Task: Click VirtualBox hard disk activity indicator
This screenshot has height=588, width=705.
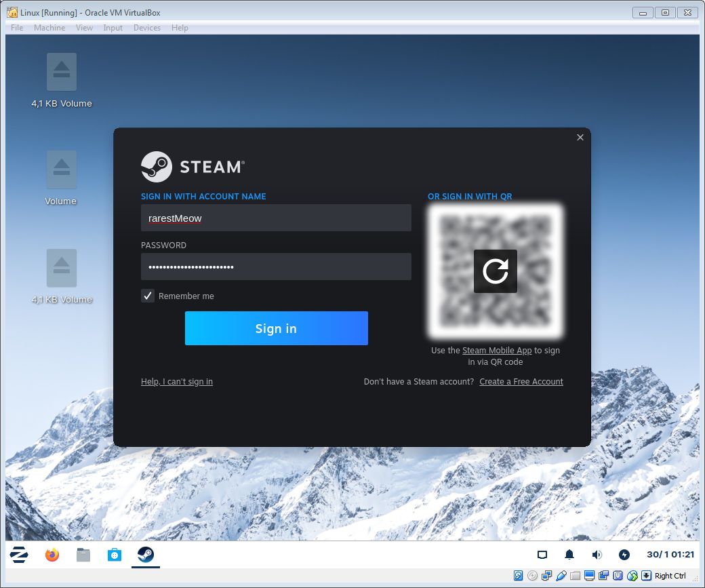Action: 518,575
